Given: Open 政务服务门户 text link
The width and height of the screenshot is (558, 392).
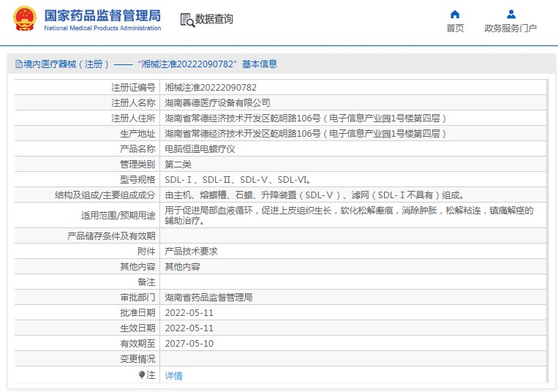Looking at the screenshot, I should pyautogui.click(x=510, y=28).
